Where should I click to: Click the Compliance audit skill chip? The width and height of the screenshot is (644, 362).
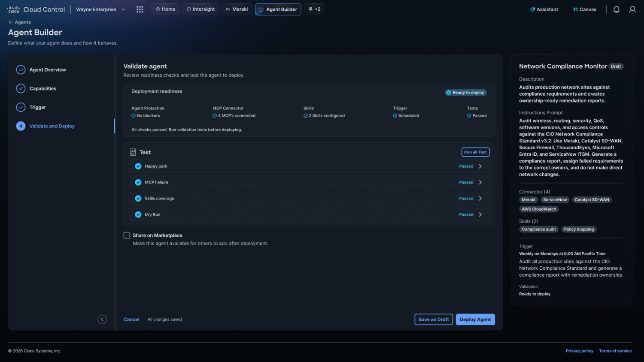[x=539, y=229]
